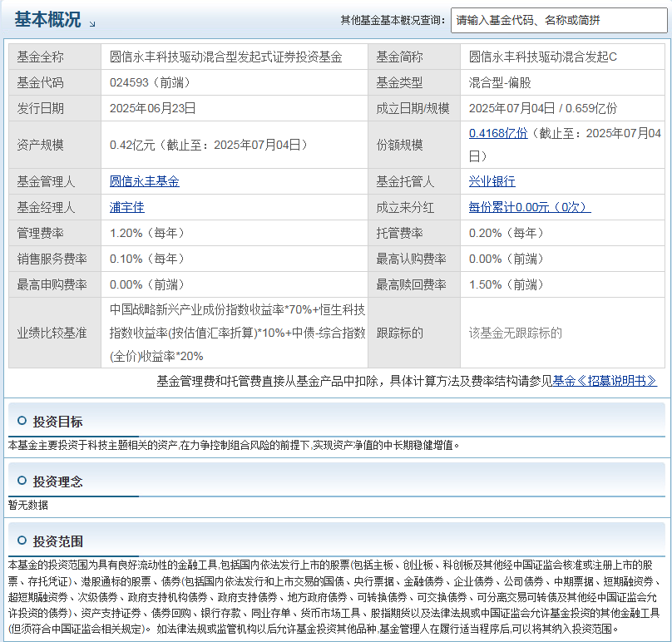Click asset size value 0.42亿元
The image size is (672, 642).
coord(132,145)
